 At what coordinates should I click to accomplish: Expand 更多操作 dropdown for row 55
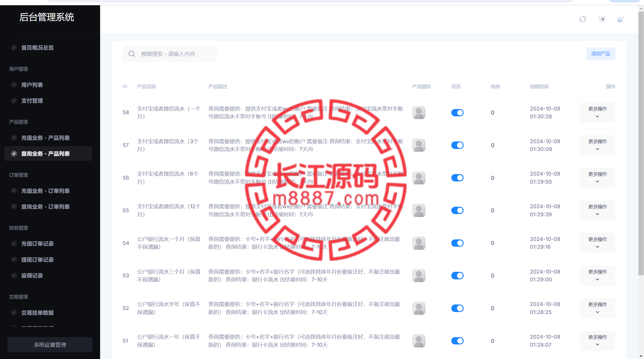coord(597,210)
